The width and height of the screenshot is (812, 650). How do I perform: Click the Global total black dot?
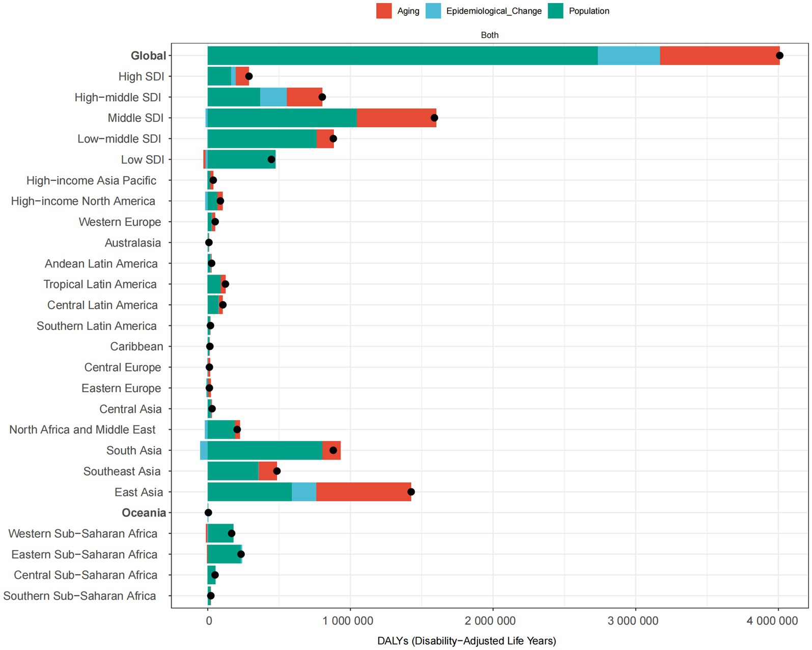point(779,56)
